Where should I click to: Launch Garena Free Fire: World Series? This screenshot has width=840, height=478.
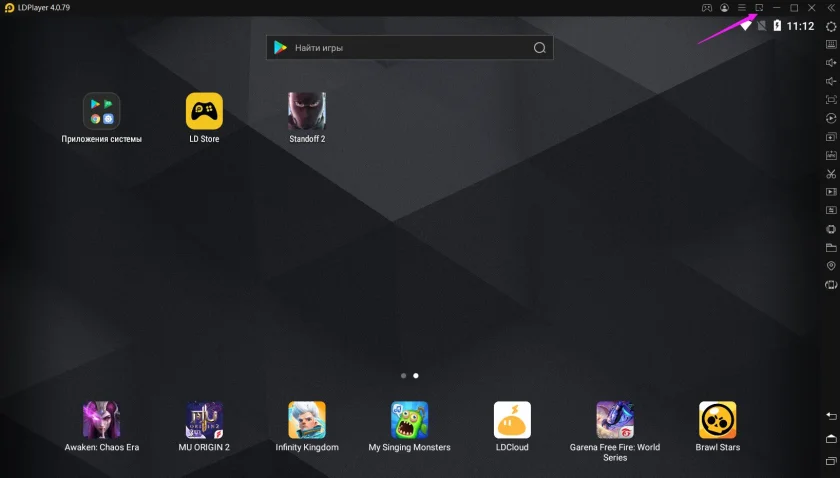coord(615,431)
